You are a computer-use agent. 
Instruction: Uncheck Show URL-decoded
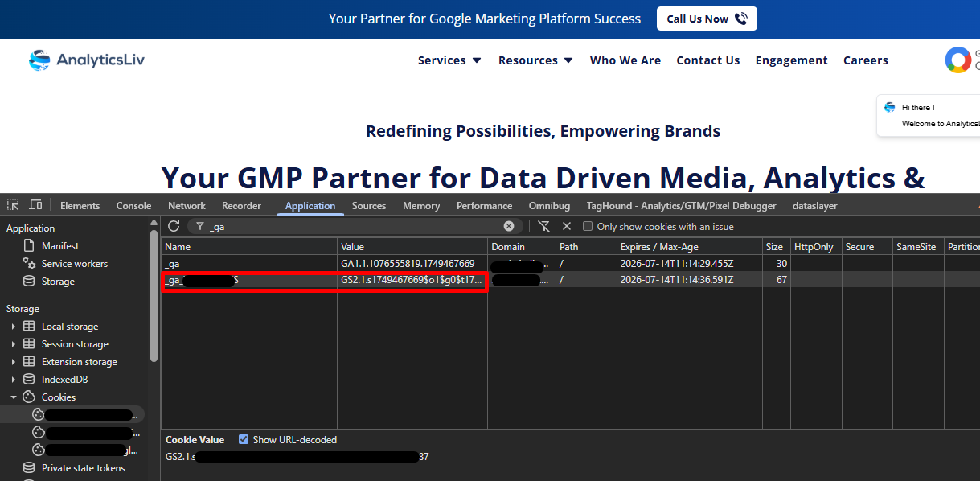click(244, 439)
